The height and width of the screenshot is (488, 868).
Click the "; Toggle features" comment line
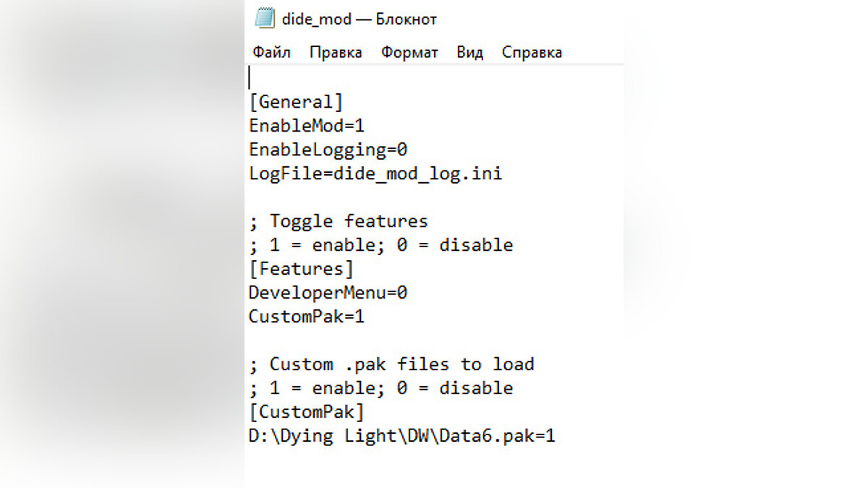339,221
